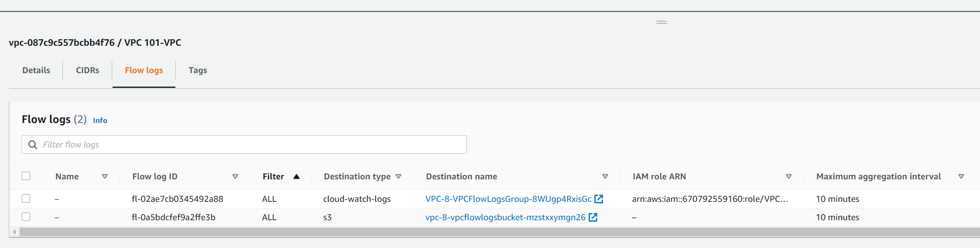Click ALL filter value for fl-02ae7cb0345492a88
This screenshot has width=980, height=248.
(x=269, y=199)
